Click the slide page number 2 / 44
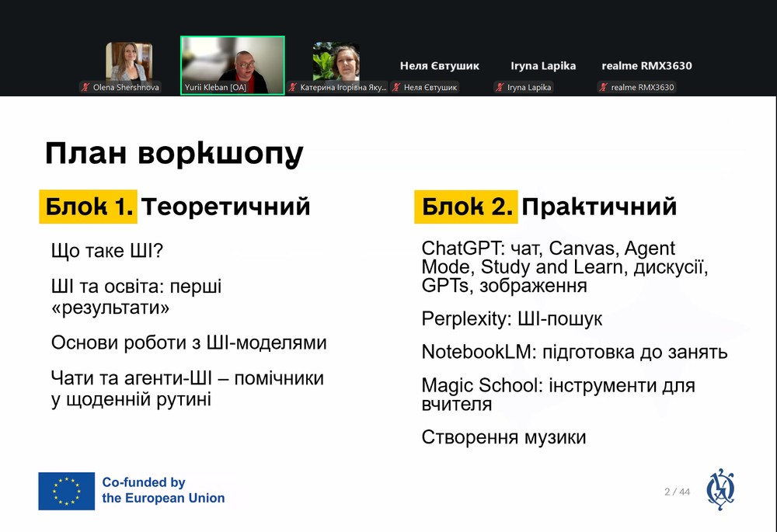The height and width of the screenshot is (532, 777). point(677,492)
